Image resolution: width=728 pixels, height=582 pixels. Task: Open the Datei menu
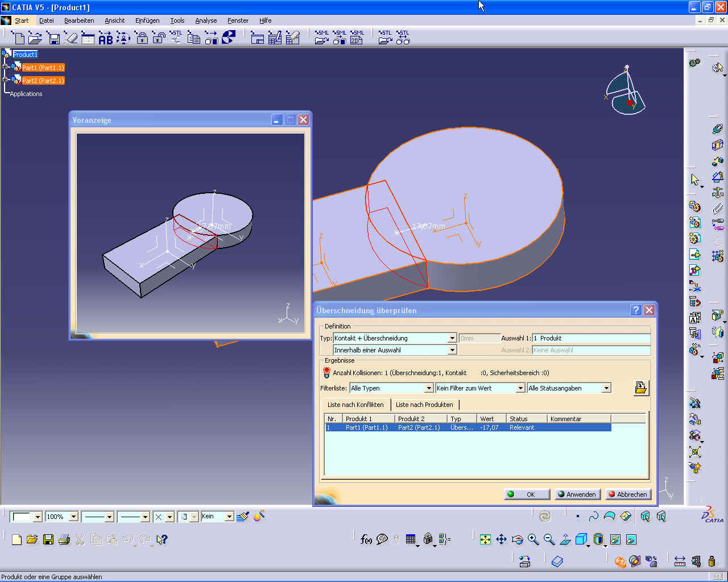point(47,20)
